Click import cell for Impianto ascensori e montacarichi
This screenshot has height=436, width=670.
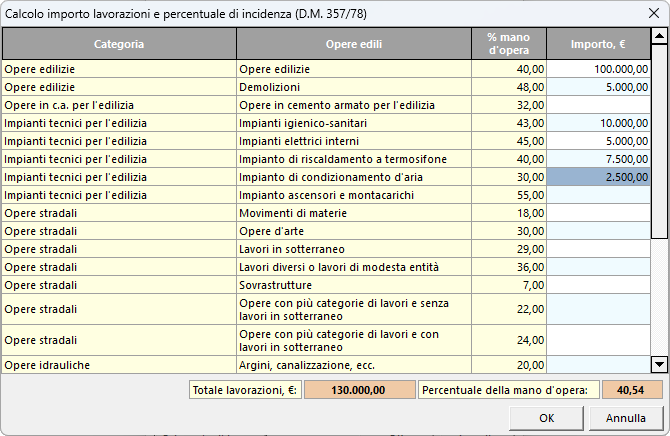pos(598,195)
